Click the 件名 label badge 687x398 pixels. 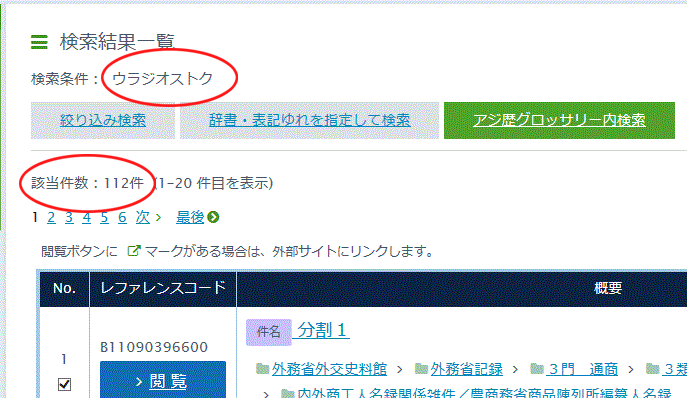269,332
